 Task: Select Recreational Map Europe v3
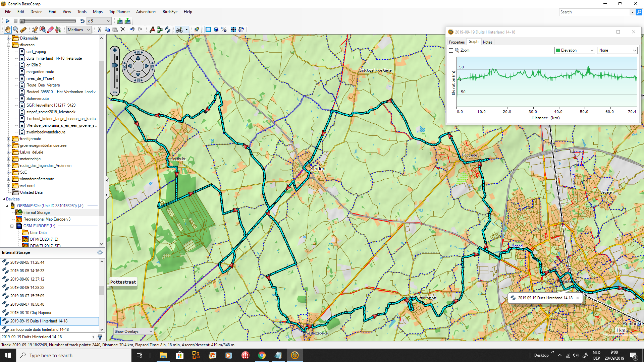pos(47,219)
